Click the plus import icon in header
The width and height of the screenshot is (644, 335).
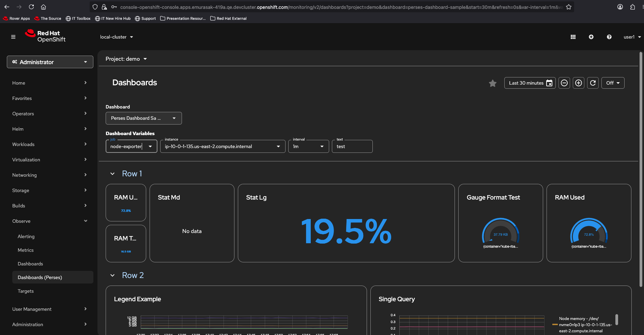click(x=591, y=37)
